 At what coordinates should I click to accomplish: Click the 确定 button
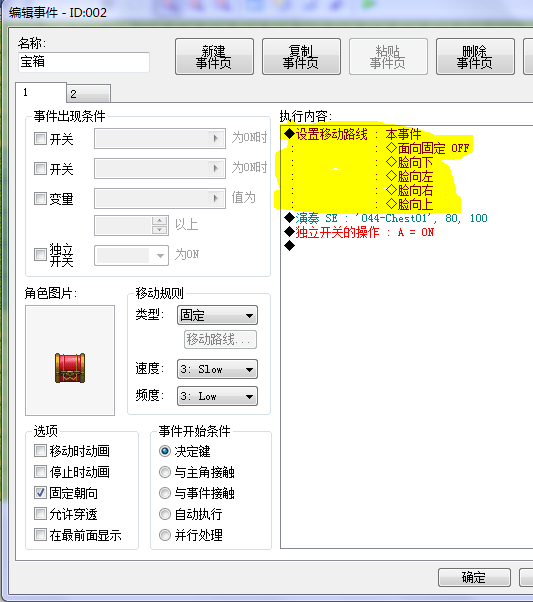click(x=474, y=577)
